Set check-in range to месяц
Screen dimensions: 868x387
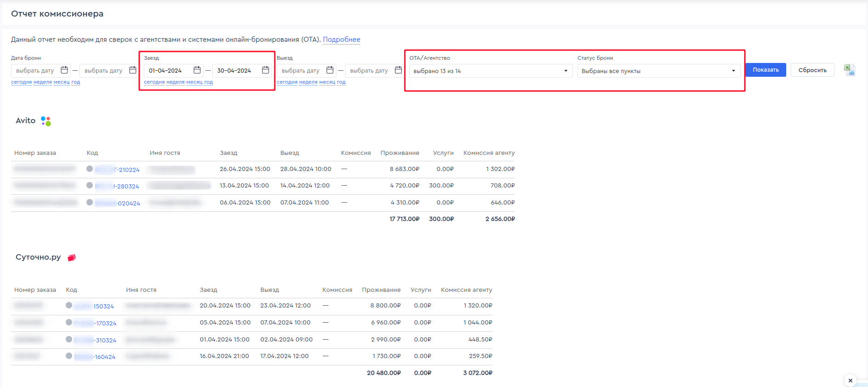click(x=194, y=82)
